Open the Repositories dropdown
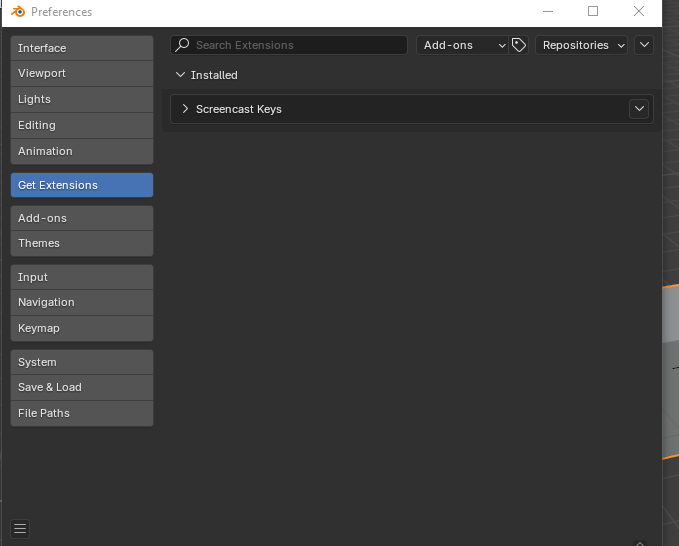This screenshot has height=546, width=679. click(582, 45)
